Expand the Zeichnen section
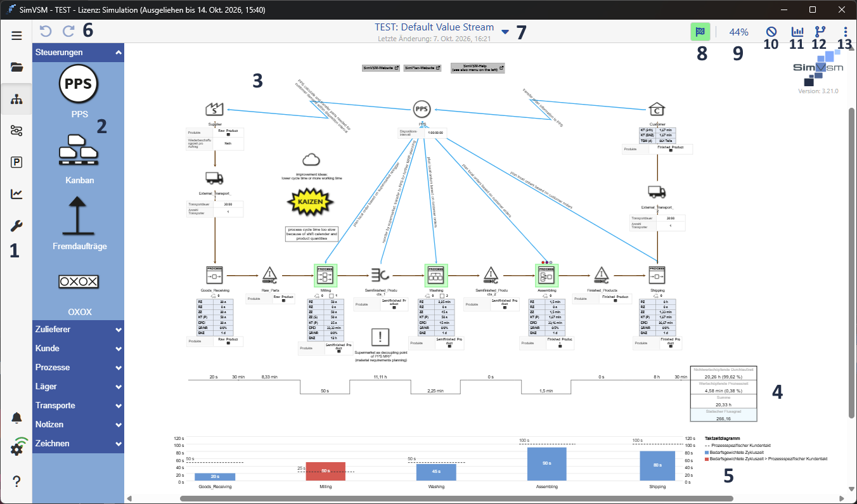The height and width of the screenshot is (504, 857). (79, 444)
